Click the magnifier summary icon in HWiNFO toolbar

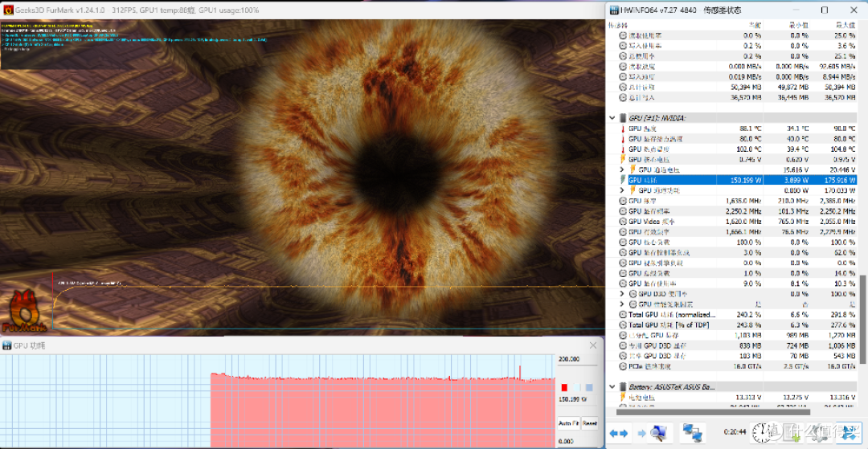tap(660, 433)
